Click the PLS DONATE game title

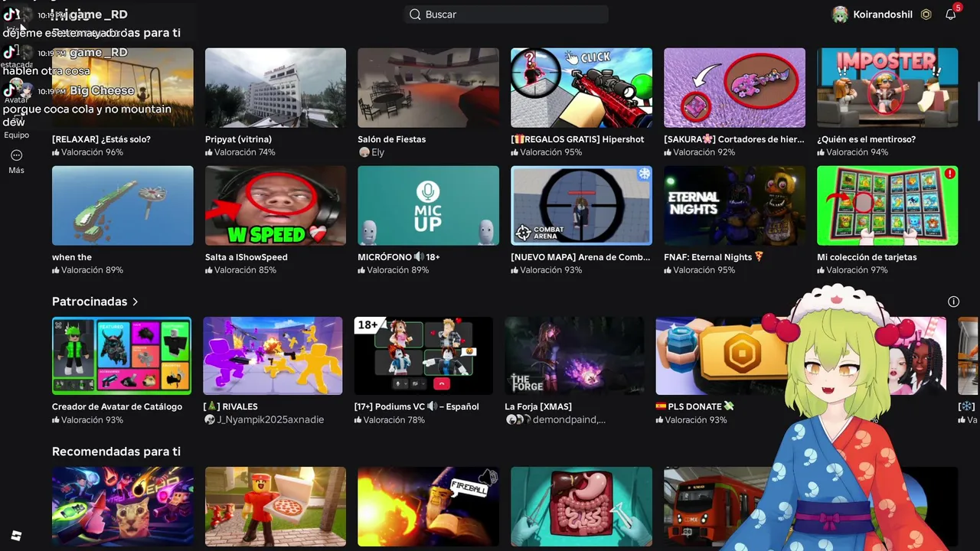pyautogui.click(x=694, y=406)
